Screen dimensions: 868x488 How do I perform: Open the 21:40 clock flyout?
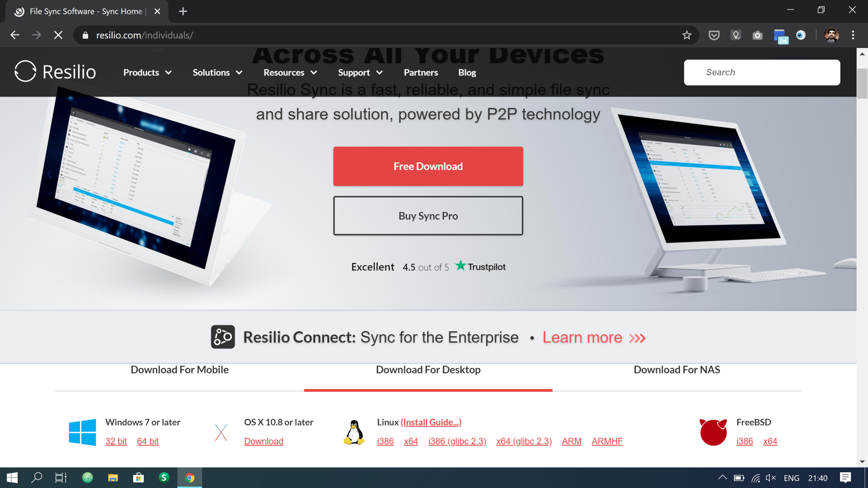[x=818, y=478]
